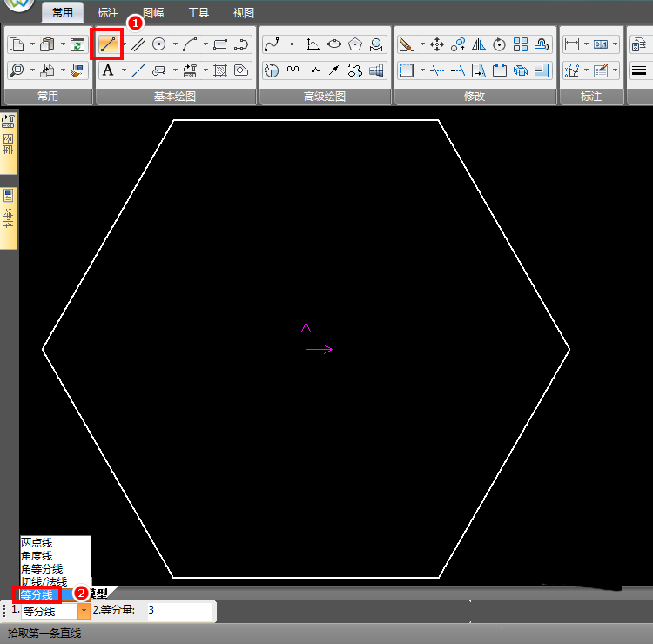The height and width of the screenshot is (644, 653).
Task: Select the Text tool letter A
Action: [x=108, y=70]
